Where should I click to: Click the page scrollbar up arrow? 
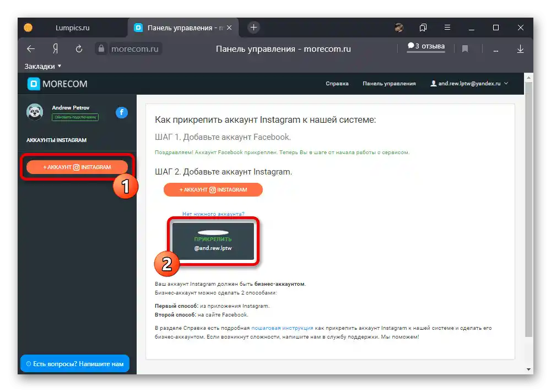[x=528, y=77]
